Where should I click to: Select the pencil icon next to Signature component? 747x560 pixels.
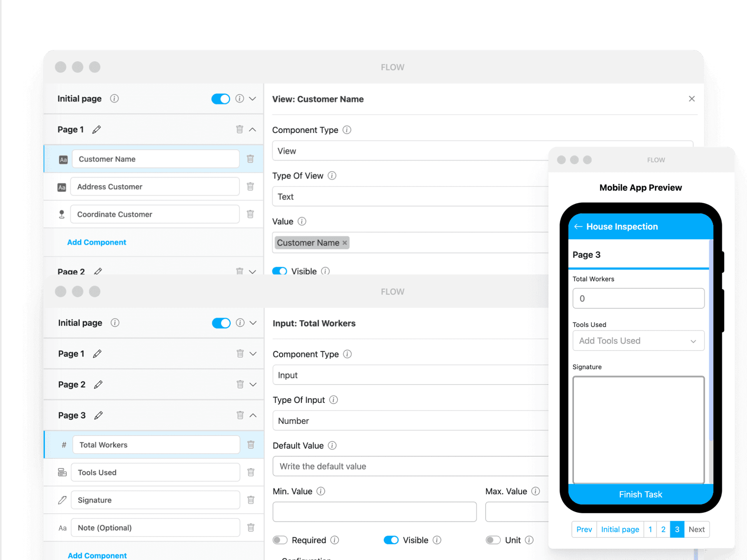(62, 500)
